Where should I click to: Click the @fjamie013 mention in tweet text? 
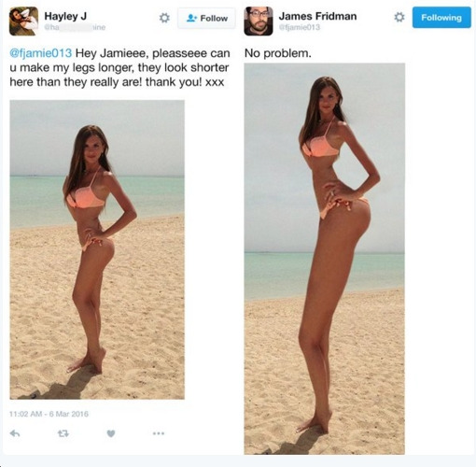(41, 53)
